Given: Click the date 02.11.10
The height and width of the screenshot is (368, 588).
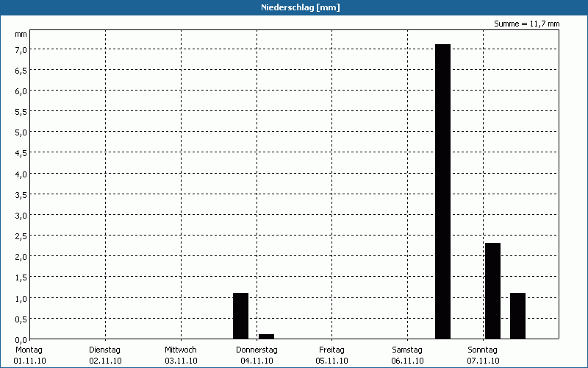Looking at the screenshot, I should [105, 361].
